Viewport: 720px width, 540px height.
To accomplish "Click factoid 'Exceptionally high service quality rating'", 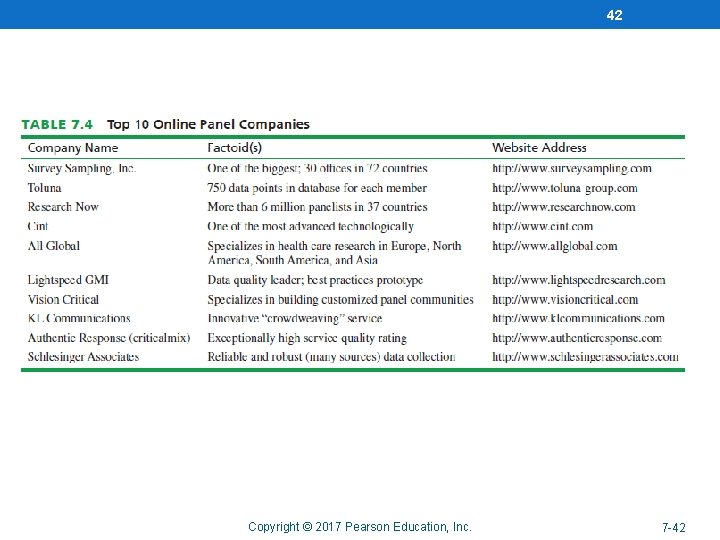I will [x=307, y=338].
